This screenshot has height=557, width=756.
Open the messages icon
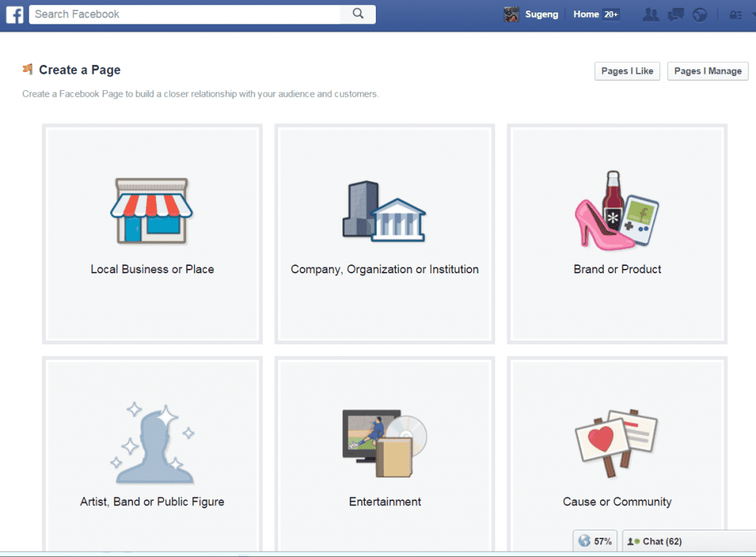(676, 15)
